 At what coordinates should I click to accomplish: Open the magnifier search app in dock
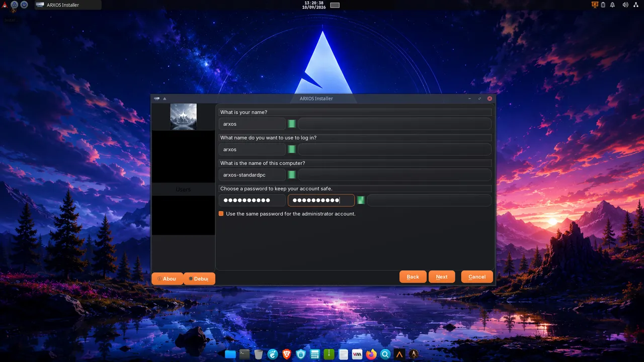point(385,354)
